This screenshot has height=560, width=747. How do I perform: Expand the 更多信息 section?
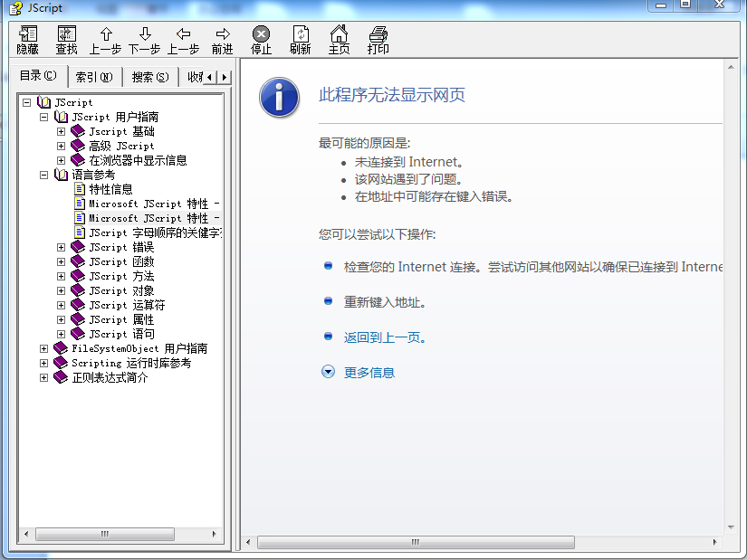[369, 373]
